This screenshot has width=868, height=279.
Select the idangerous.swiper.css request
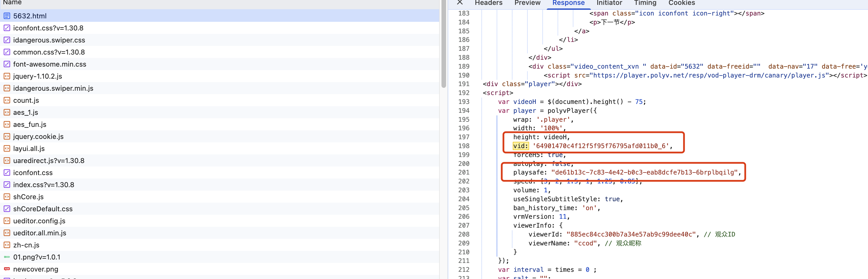pos(220,40)
